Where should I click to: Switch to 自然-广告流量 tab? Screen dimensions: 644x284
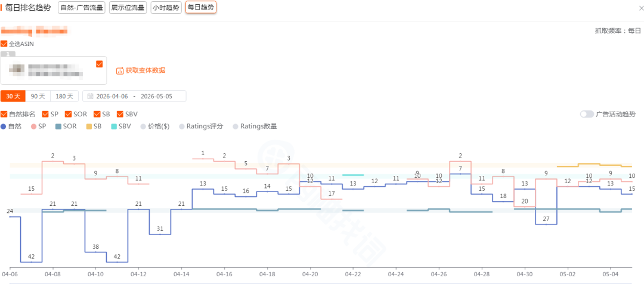tap(81, 7)
